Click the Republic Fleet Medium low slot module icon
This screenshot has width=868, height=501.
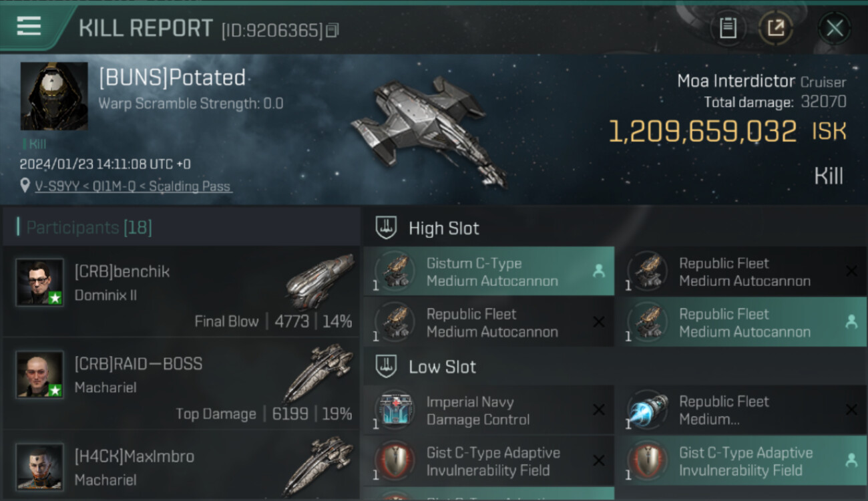(x=647, y=409)
